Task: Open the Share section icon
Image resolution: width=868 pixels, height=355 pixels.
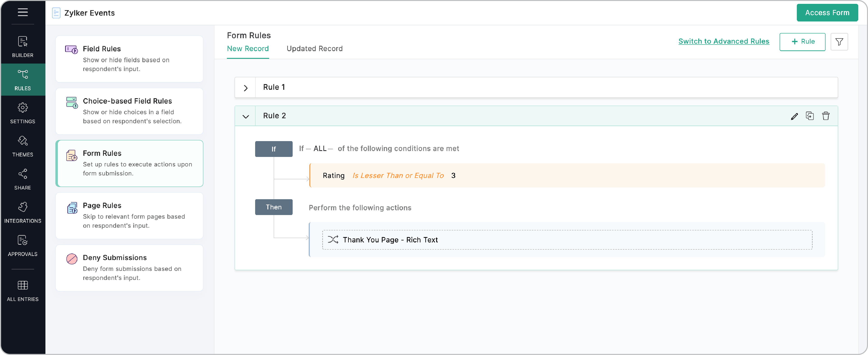Action: [x=23, y=179]
